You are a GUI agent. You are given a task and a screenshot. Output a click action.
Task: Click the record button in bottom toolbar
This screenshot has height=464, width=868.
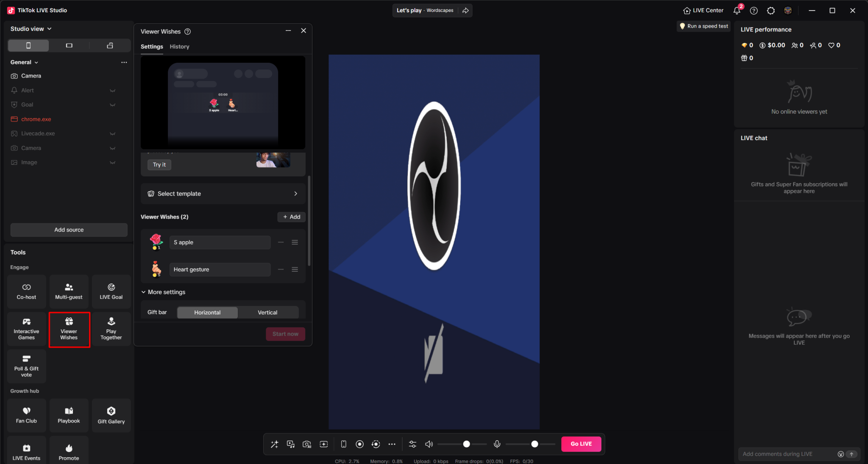point(359,444)
